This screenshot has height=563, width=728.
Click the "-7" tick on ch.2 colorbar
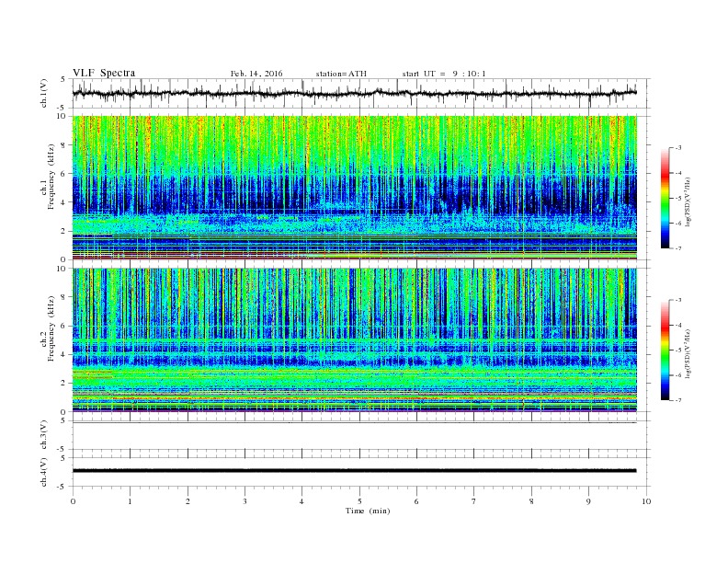677,400
